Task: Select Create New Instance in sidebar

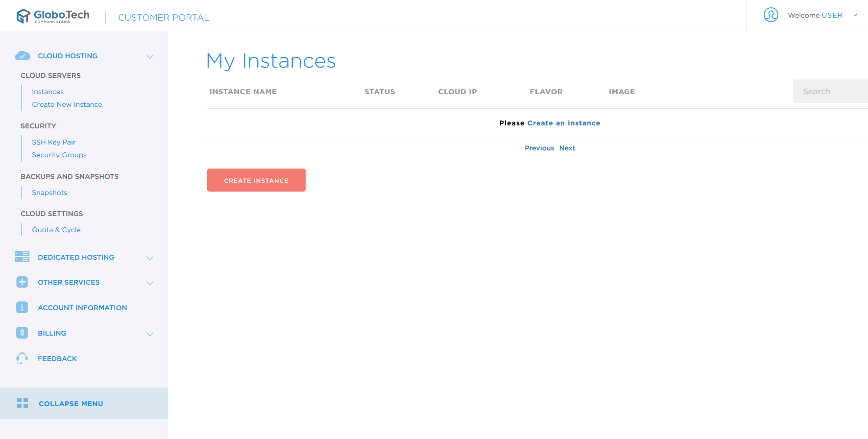Action: [67, 104]
